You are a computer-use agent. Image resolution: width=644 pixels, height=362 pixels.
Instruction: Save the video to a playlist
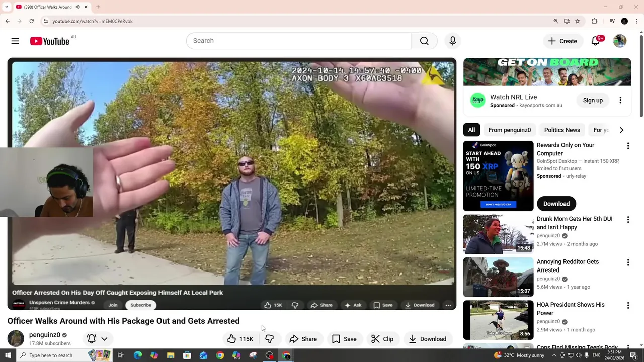344,339
